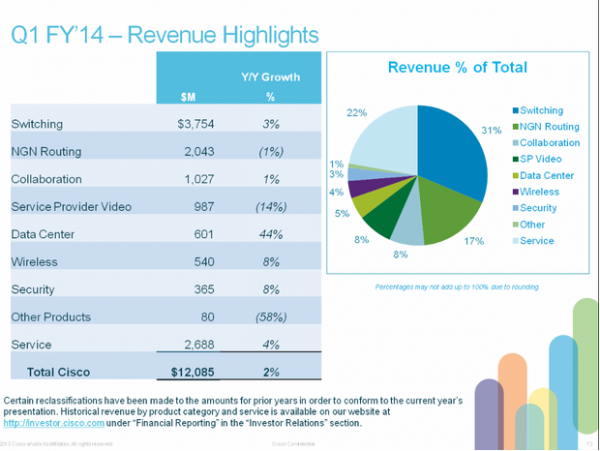Click the NGN Routing row label in table

46,151
